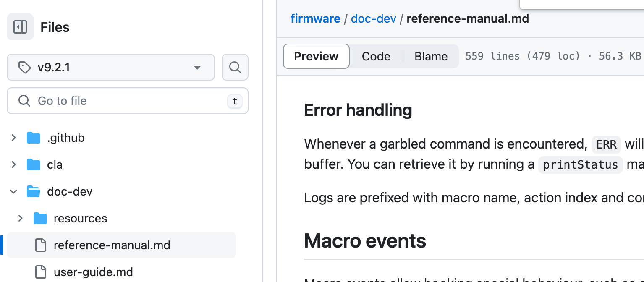
Task: Collapse the doc-dev folder chevron
Action: click(x=14, y=192)
